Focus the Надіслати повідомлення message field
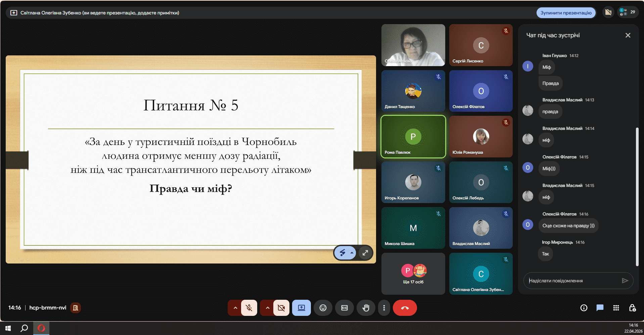 (572, 281)
